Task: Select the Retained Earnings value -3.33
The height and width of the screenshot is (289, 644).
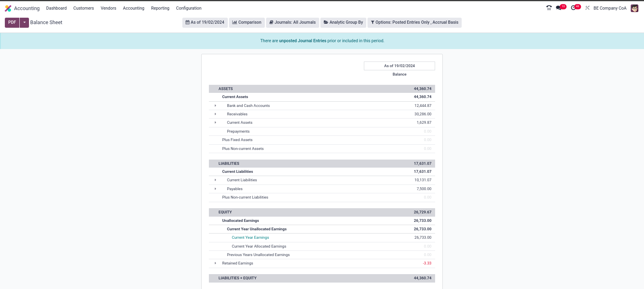Action: tap(427, 263)
